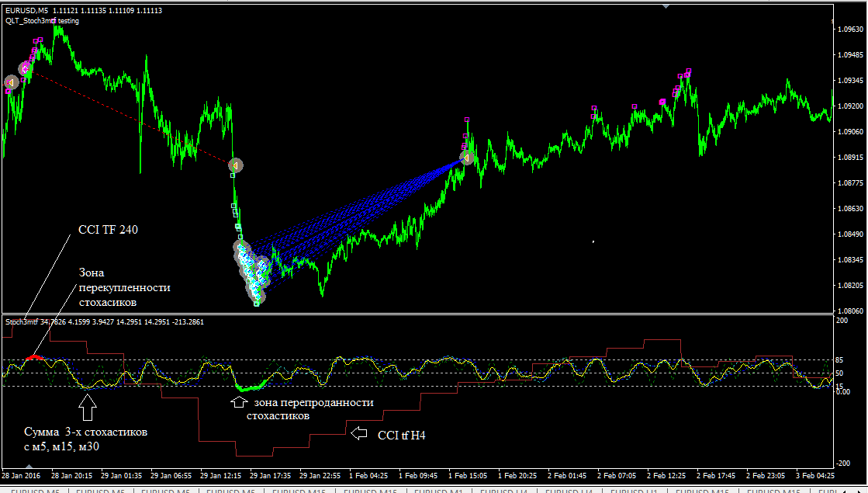Click price level 1.08630 on the axis

(851, 209)
